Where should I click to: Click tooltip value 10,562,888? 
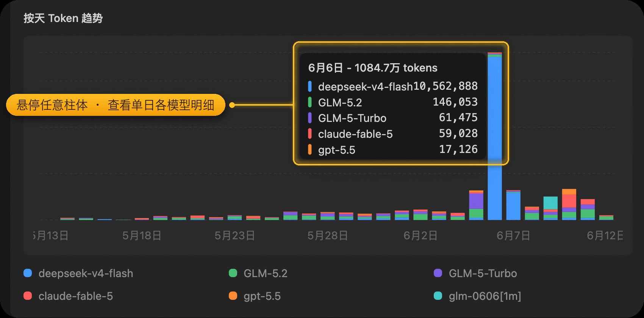[445, 86]
